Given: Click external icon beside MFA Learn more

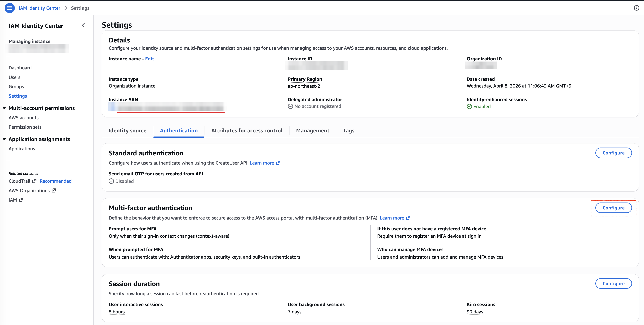Looking at the screenshot, I should pos(408,218).
